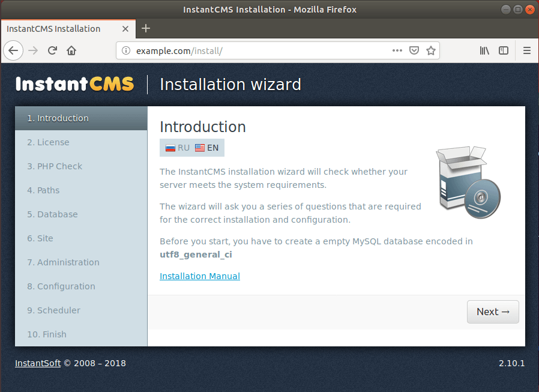
Task: Save page to Pocket icon
Action: (x=414, y=51)
